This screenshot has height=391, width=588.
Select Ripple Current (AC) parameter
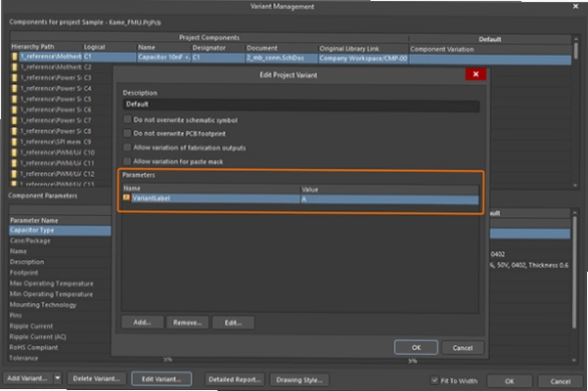(60, 336)
